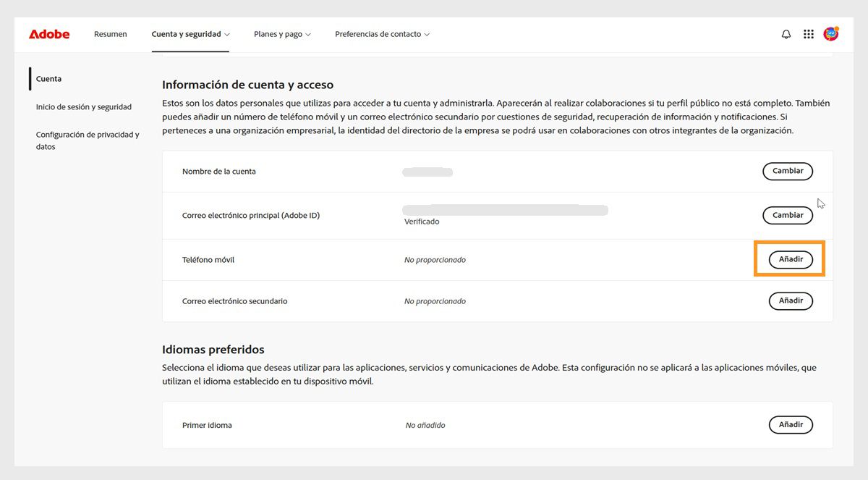The image size is (868, 480).
Task: Expand the Planes y pago dropdown
Action: [x=282, y=33]
